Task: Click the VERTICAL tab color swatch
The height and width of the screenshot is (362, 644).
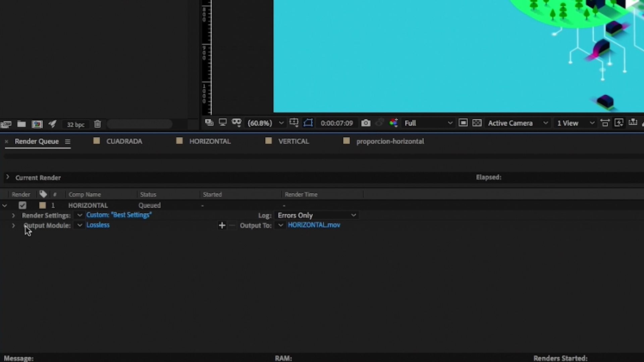Action: coord(268,141)
